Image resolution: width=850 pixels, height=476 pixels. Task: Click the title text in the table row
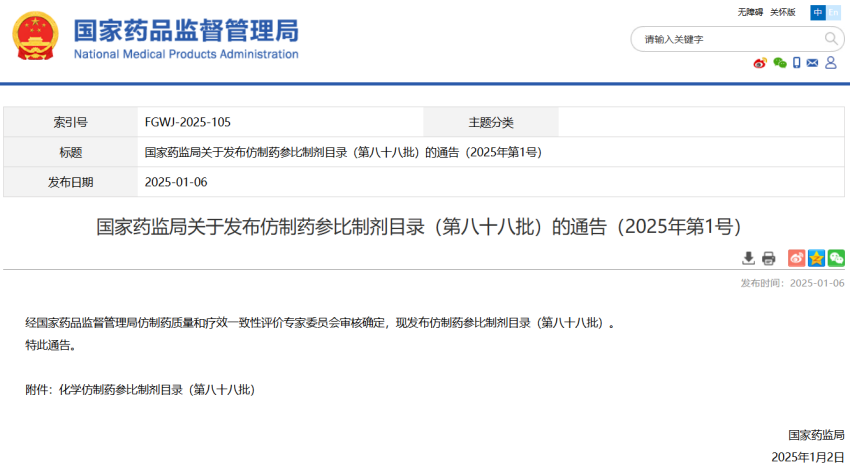tap(343, 152)
